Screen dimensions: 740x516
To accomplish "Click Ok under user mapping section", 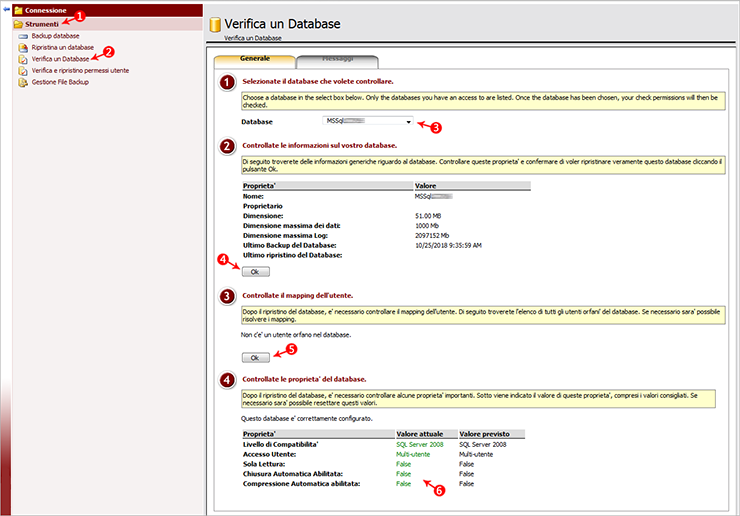I will click(256, 357).
